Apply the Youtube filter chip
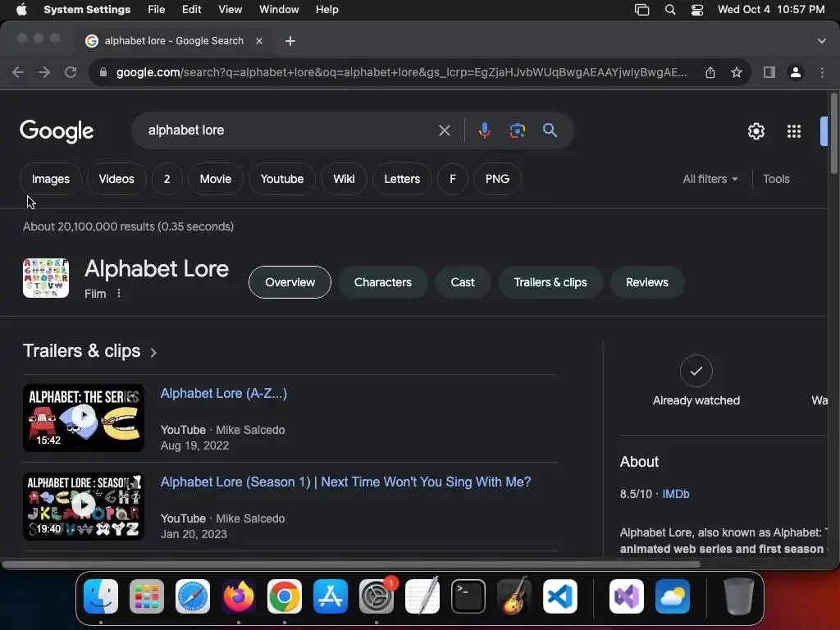 [282, 179]
